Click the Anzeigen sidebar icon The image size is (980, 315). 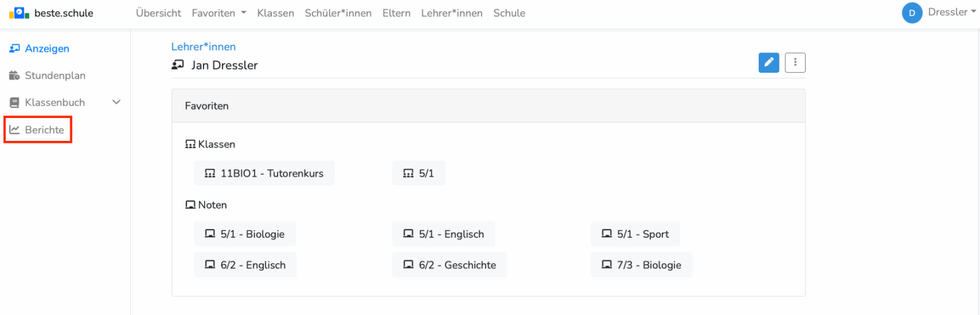click(14, 48)
